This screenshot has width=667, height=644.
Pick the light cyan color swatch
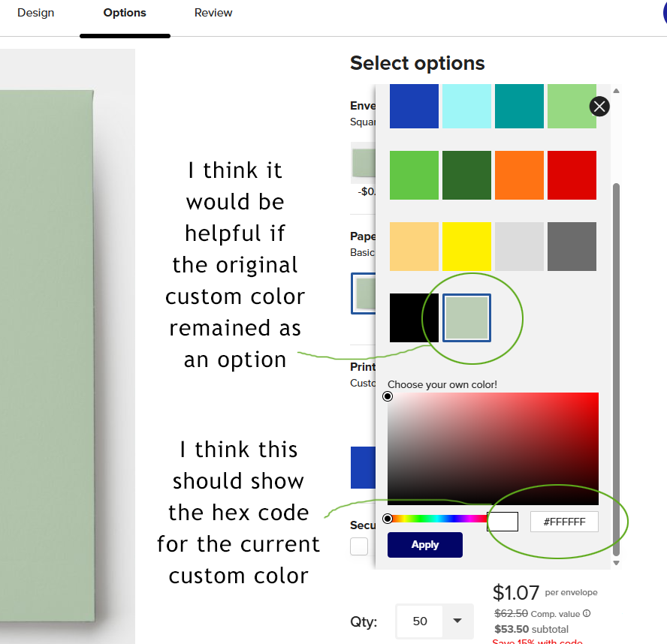click(x=466, y=106)
